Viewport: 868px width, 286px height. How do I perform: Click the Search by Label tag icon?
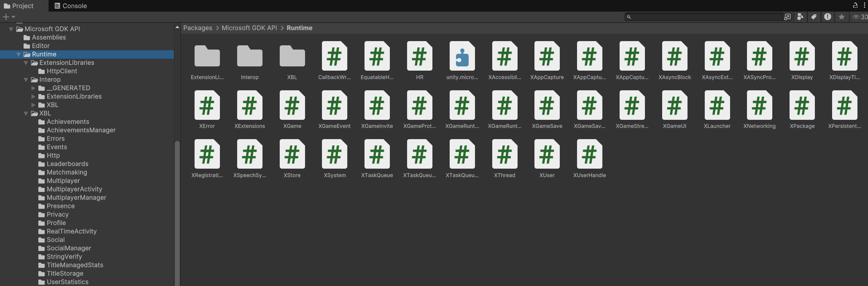[814, 17]
